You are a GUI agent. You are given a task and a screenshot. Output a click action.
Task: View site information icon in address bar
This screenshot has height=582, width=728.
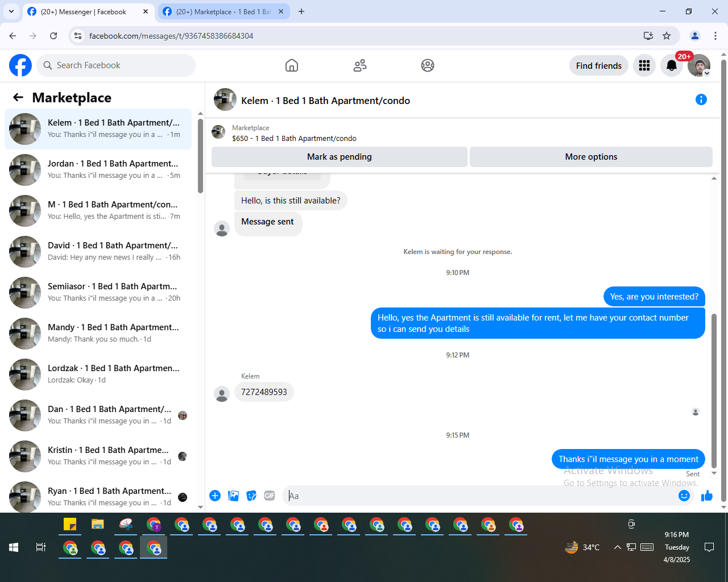click(78, 36)
